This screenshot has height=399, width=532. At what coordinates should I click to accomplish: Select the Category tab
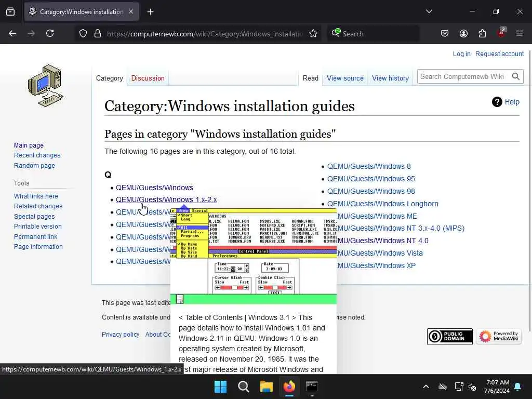click(x=109, y=78)
